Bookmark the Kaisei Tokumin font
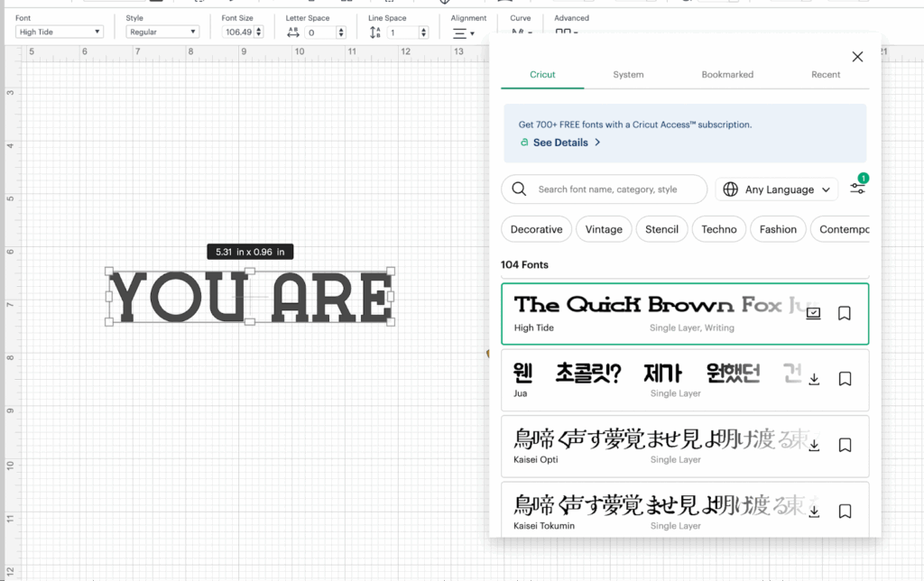Viewport: 924px width, 581px height. tap(845, 512)
